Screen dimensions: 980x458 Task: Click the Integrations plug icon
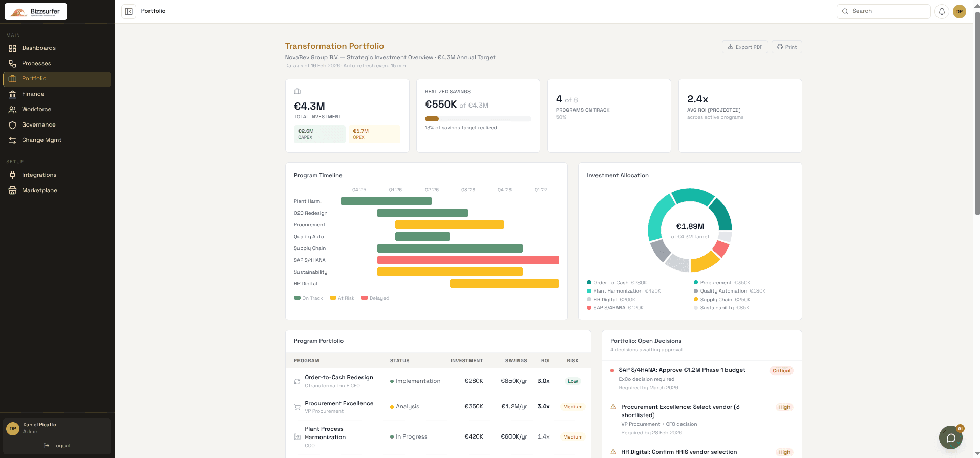click(13, 175)
